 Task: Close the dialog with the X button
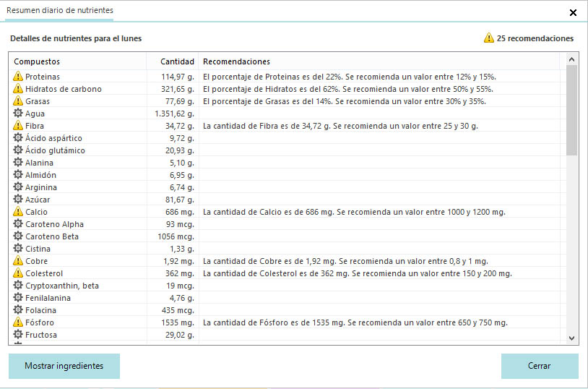[573, 13]
